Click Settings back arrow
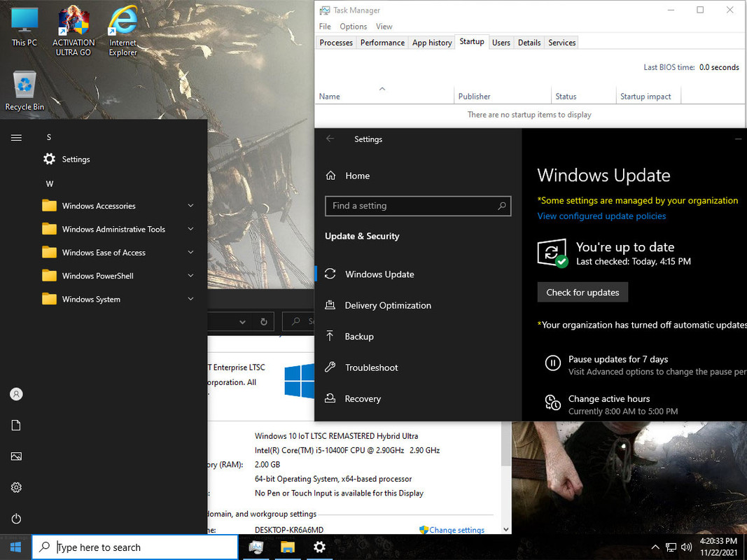The image size is (747, 560). point(330,139)
